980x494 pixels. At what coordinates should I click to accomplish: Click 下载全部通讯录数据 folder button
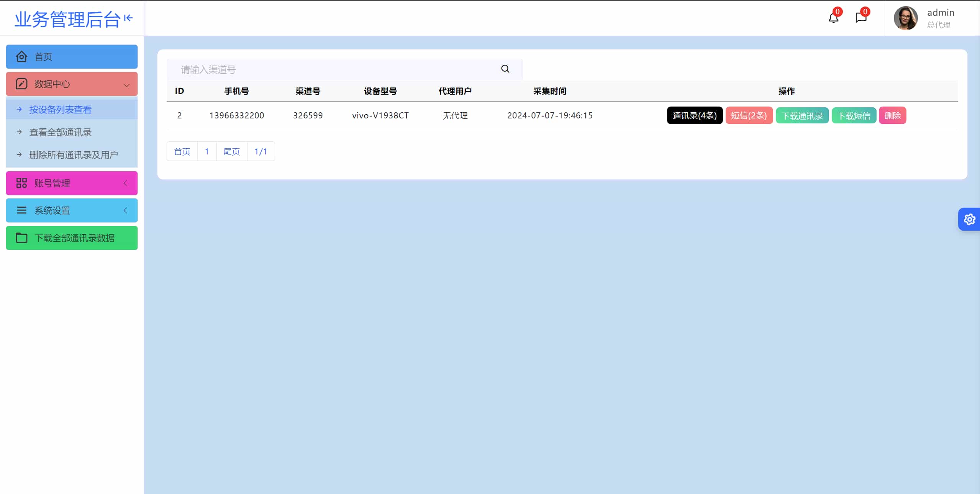[x=72, y=238]
